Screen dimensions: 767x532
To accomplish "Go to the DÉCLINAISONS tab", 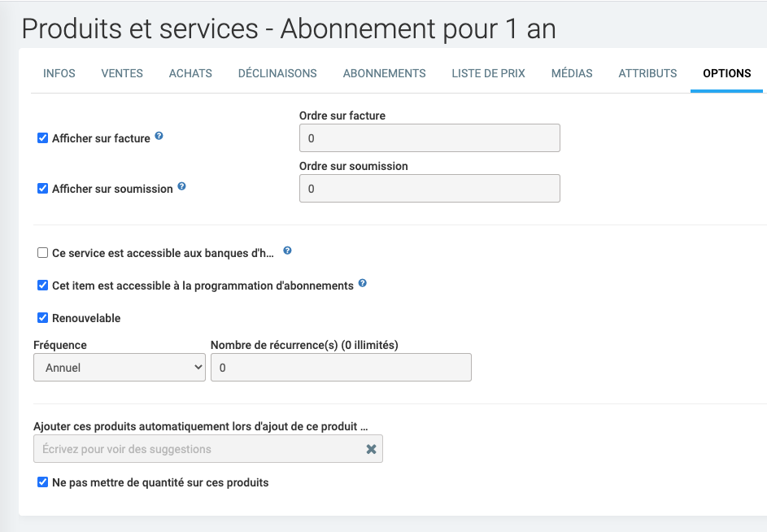I will pos(277,73).
